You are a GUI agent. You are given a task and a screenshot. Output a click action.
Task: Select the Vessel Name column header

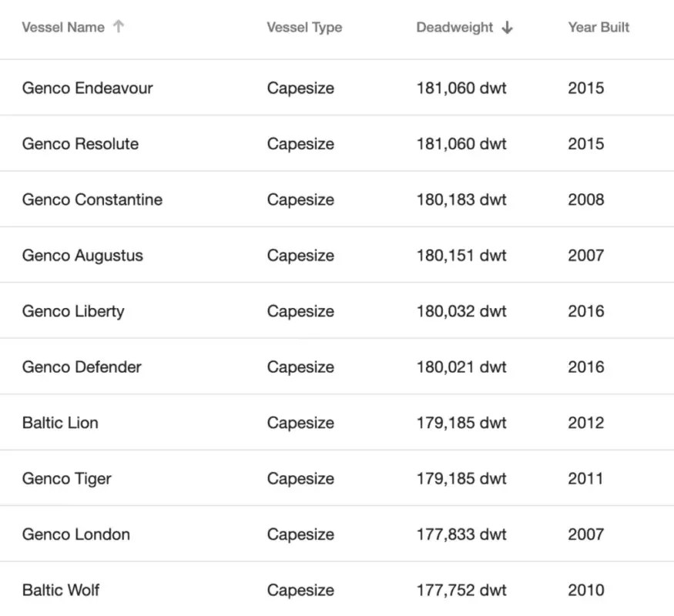tap(62, 27)
